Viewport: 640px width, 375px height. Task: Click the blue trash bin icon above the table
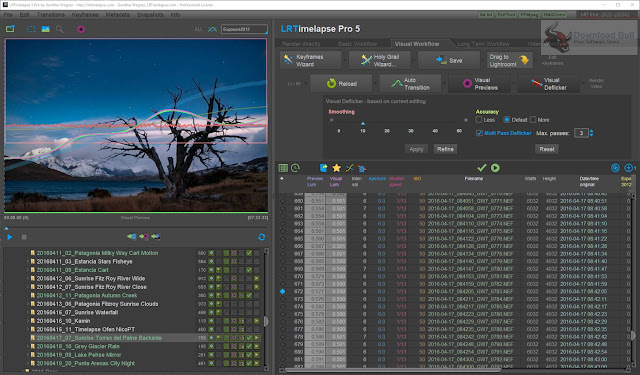click(x=362, y=168)
